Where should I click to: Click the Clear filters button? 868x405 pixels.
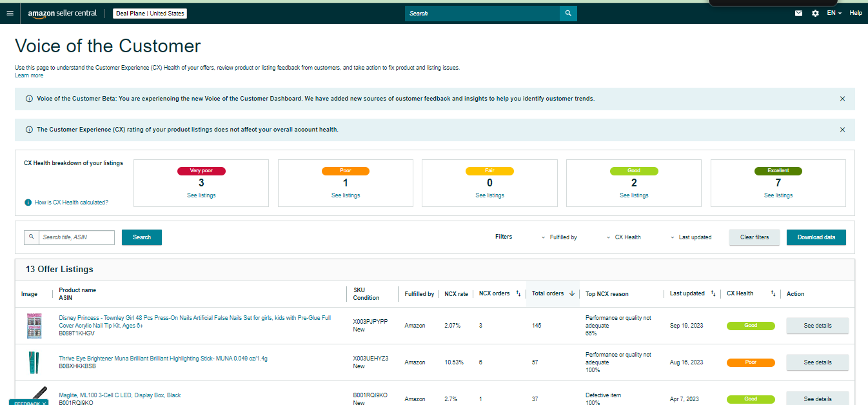755,237
